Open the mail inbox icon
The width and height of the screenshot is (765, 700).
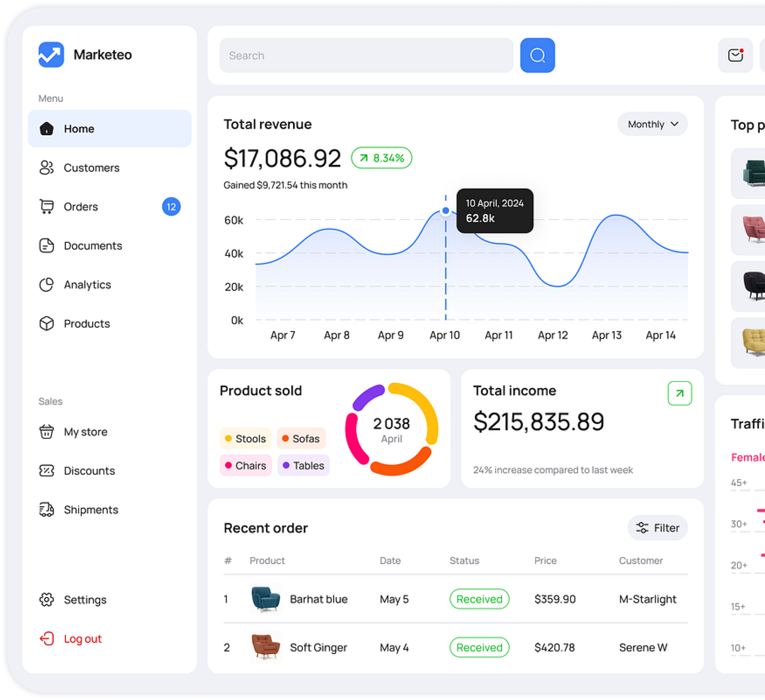tap(735, 55)
